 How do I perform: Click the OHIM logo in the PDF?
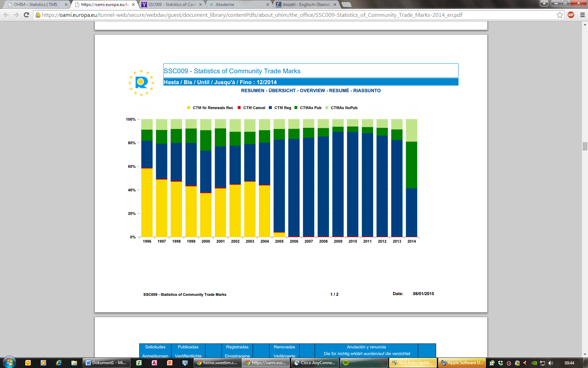click(141, 83)
